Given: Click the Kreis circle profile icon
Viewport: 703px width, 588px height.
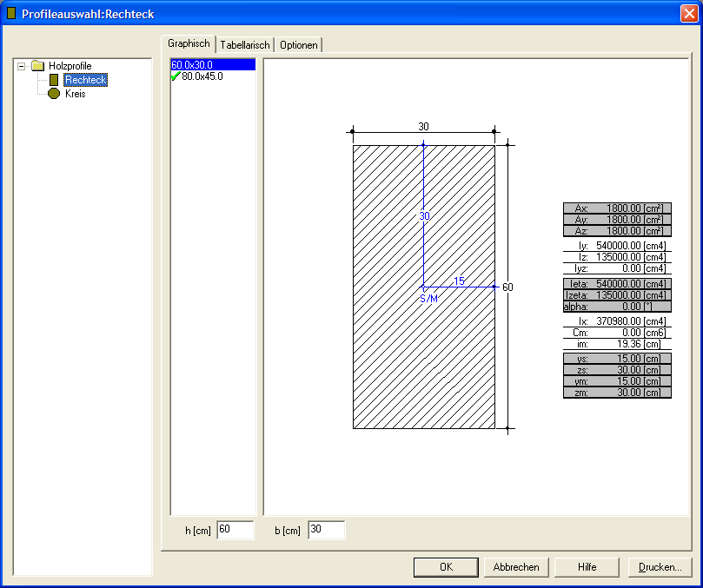Looking at the screenshot, I should [x=54, y=94].
